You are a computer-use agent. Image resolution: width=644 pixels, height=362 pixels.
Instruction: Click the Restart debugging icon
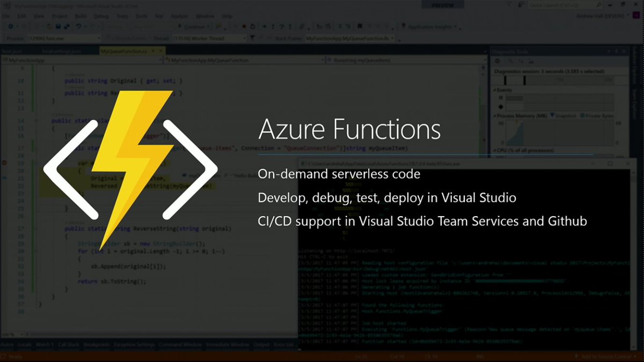[253, 26]
